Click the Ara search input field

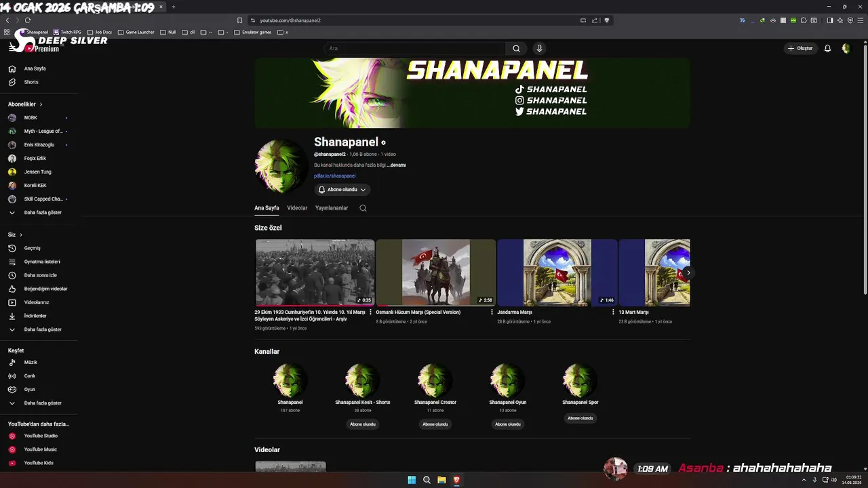tap(415, 48)
